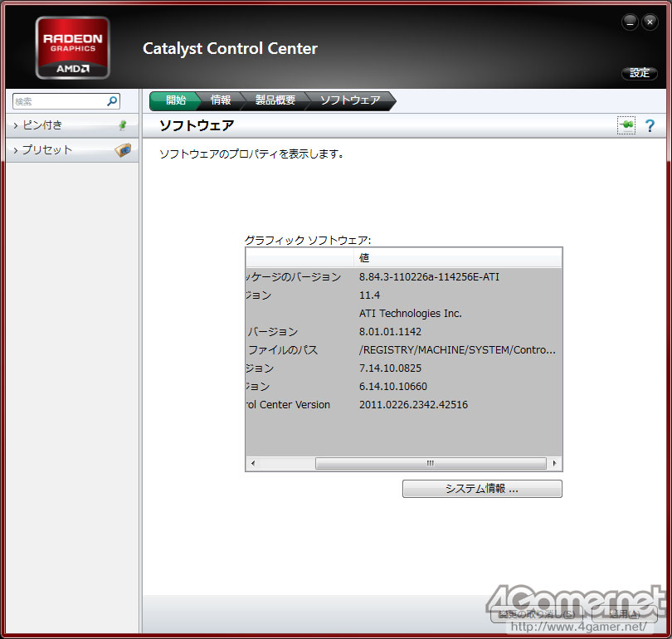
Task: Open help with the question mark icon
Action: click(650, 125)
